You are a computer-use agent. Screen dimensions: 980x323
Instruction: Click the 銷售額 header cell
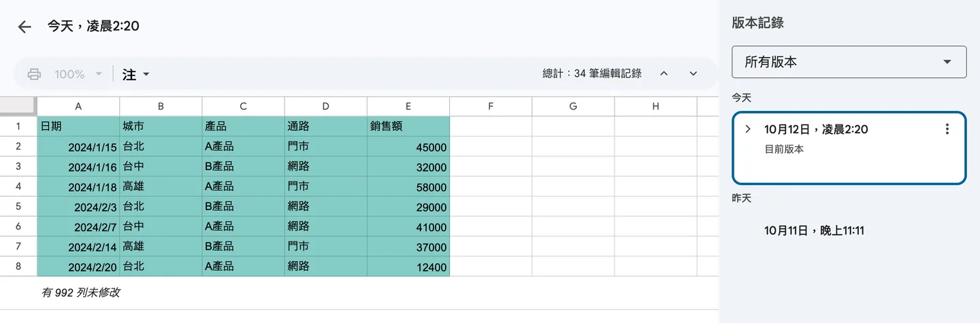point(408,126)
